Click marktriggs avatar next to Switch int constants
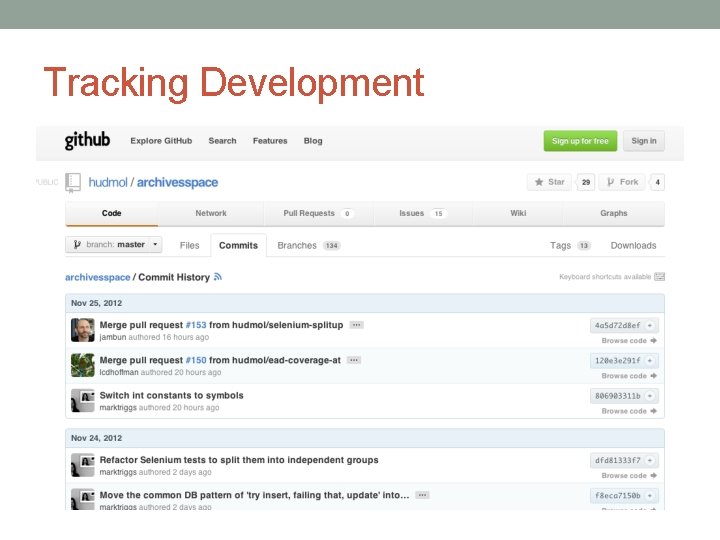This screenshot has height=540, width=720. click(x=83, y=400)
